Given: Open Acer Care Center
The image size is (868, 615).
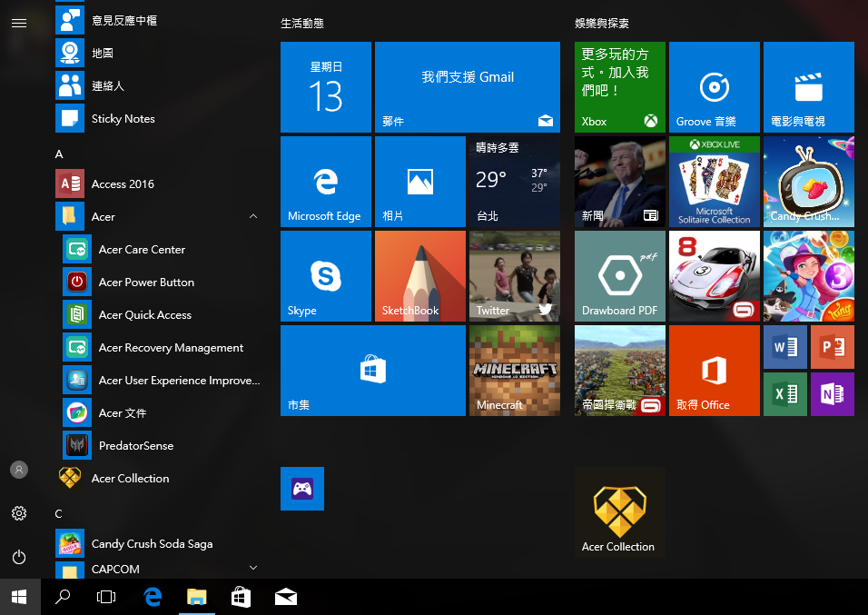Looking at the screenshot, I should point(141,250).
